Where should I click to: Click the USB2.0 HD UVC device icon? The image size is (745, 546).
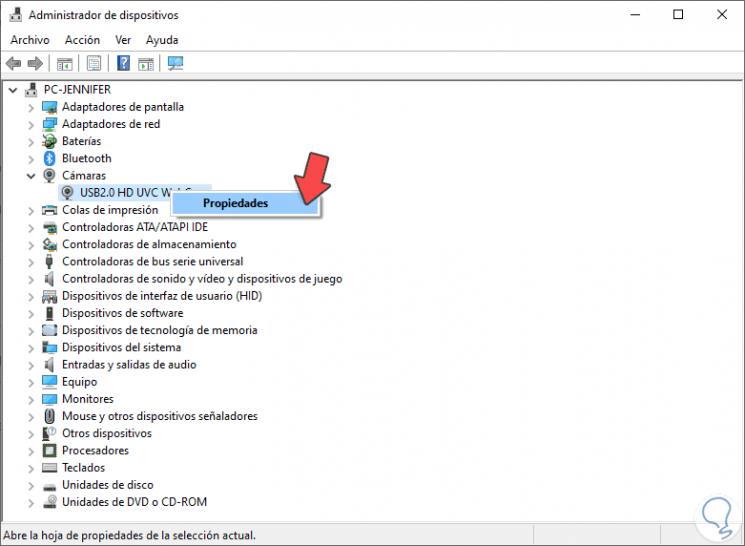(67, 192)
